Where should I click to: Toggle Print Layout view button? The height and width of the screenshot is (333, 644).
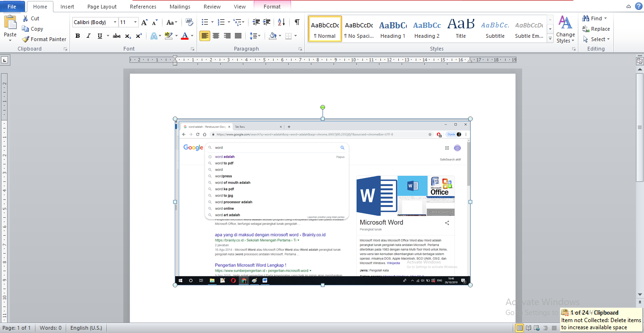[x=520, y=328]
